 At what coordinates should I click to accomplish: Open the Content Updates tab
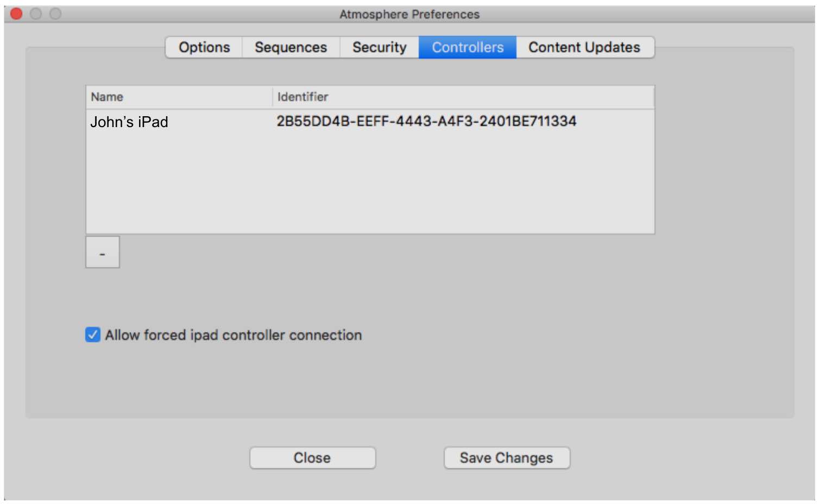pos(584,48)
